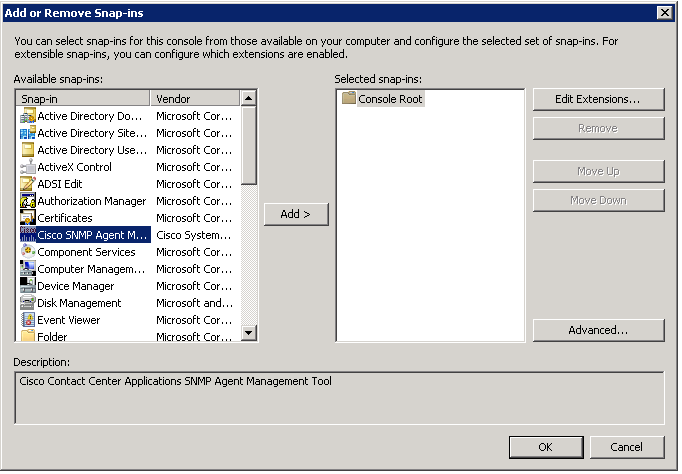The height and width of the screenshot is (474, 682).
Task: Click the Event Viewer icon
Action: pos(28,320)
